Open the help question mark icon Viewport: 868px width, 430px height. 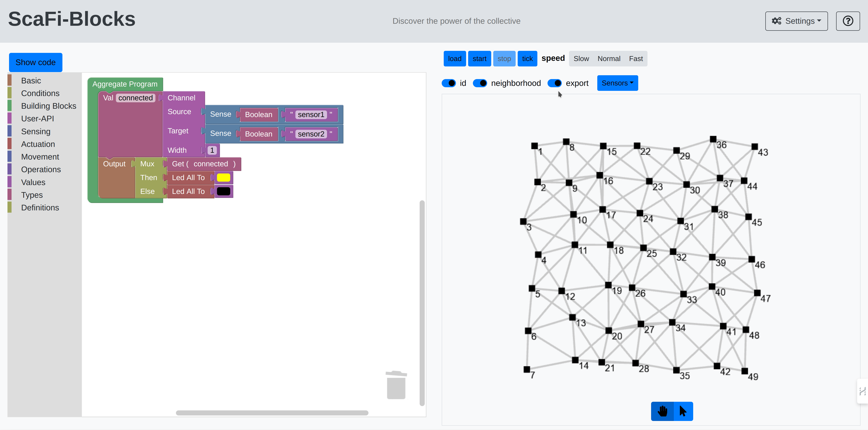pyautogui.click(x=847, y=21)
